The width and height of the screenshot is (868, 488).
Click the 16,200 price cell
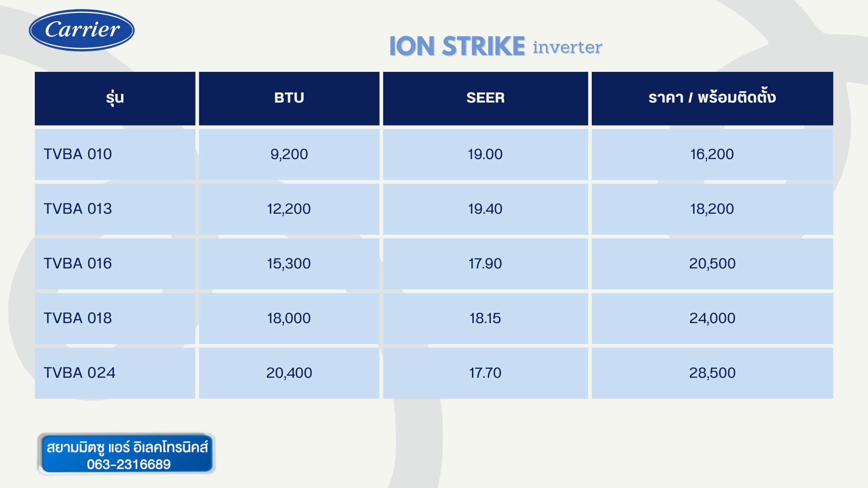pyautogui.click(x=712, y=154)
